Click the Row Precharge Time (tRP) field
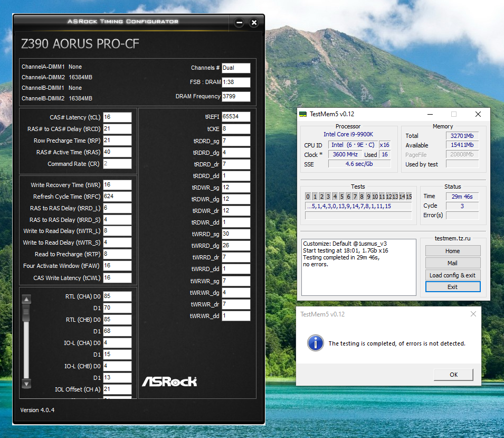This screenshot has width=504, height=438. coord(117,141)
